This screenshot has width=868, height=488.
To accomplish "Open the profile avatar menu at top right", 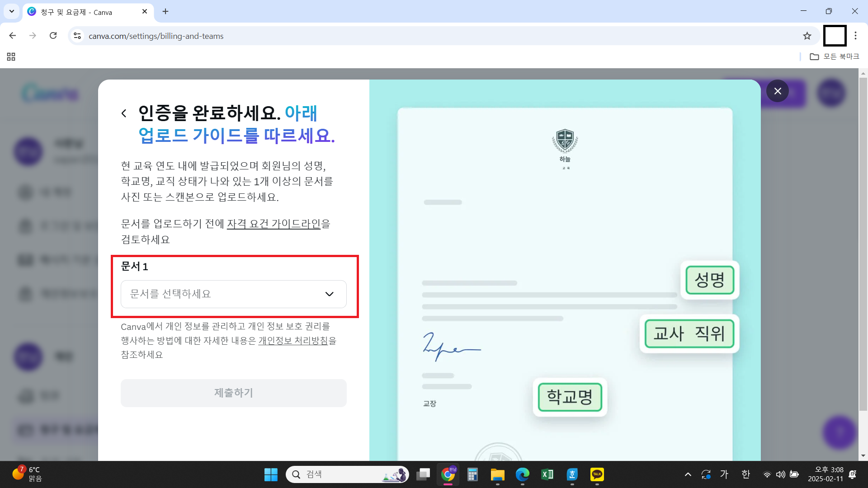I will [x=831, y=93].
